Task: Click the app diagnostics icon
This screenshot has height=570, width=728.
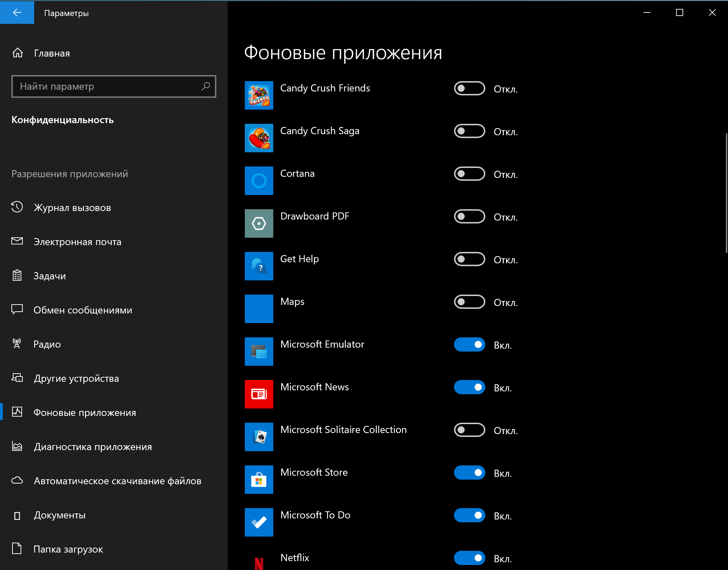Action: click(17, 446)
